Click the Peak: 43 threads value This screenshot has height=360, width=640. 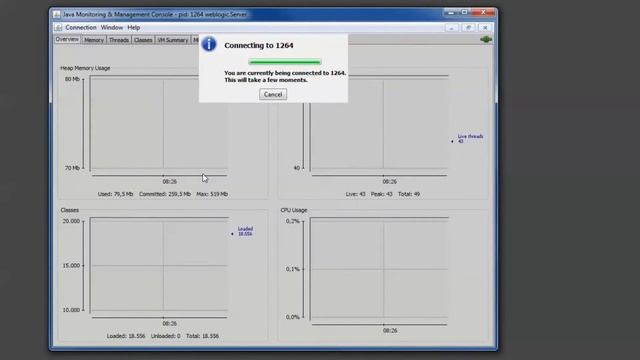click(x=382, y=194)
